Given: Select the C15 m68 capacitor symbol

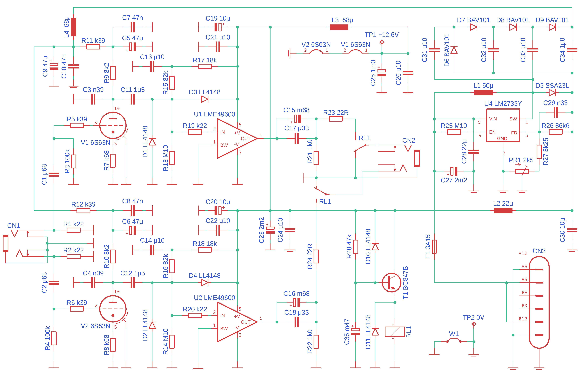Looking at the screenshot, I should 297,119.
